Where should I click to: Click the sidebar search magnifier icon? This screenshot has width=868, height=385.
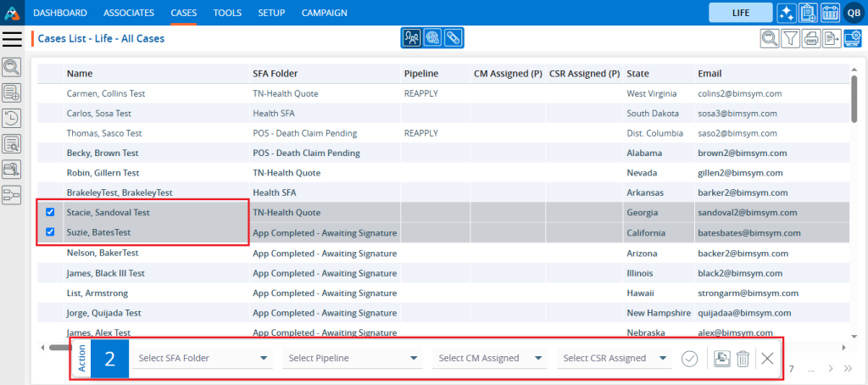(x=13, y=67)
